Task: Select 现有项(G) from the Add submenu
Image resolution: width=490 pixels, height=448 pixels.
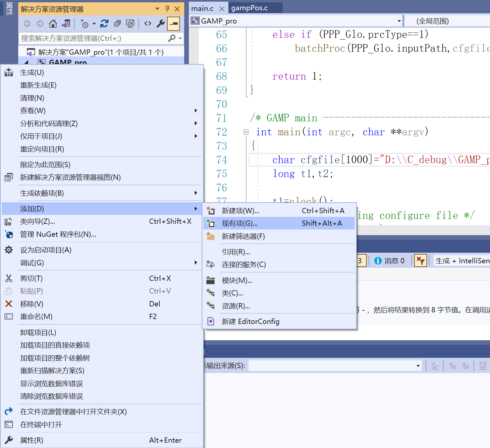Action: pyautogui.click(x=241, y=223)
